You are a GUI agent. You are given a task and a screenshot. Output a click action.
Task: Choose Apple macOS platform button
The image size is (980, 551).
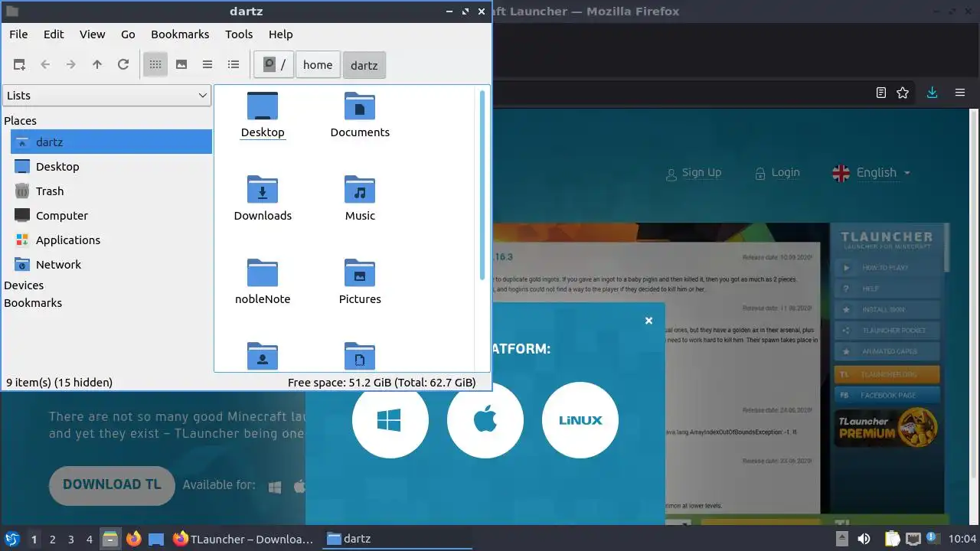point(485,420)
